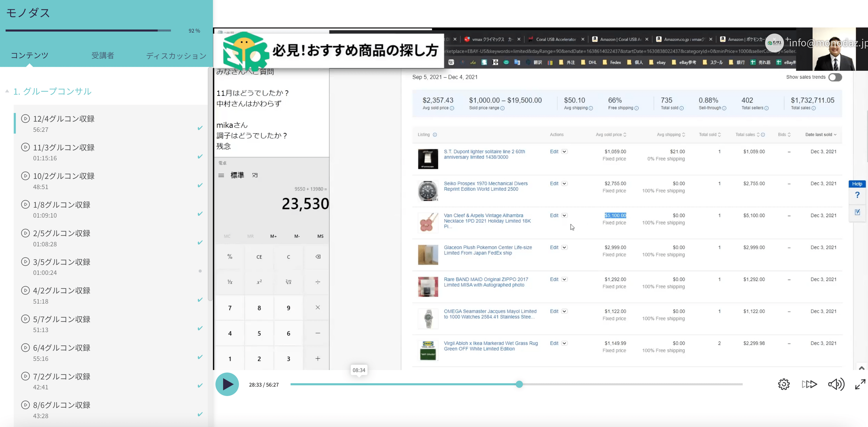Mark 3/5グルコン収録 lesson complete dot
Image resolution: width=868 pixels, height=427 pixels.
click(200, 271)
